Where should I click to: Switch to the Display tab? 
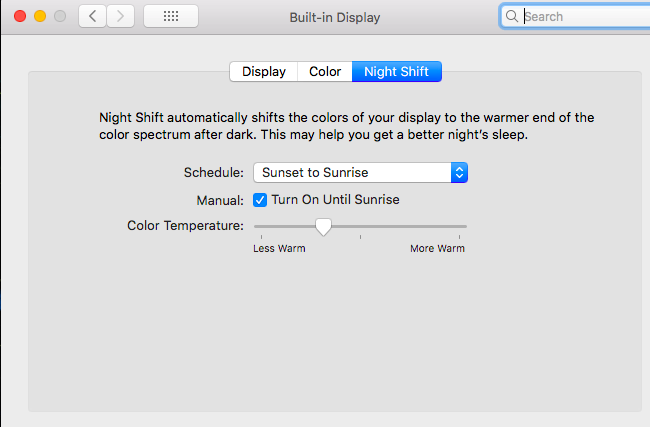tap(264, 72)
